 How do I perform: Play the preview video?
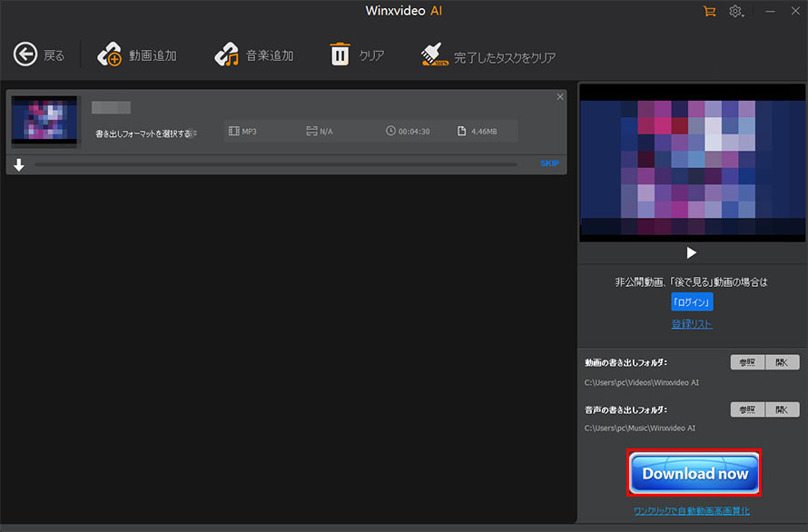(692, 252)
